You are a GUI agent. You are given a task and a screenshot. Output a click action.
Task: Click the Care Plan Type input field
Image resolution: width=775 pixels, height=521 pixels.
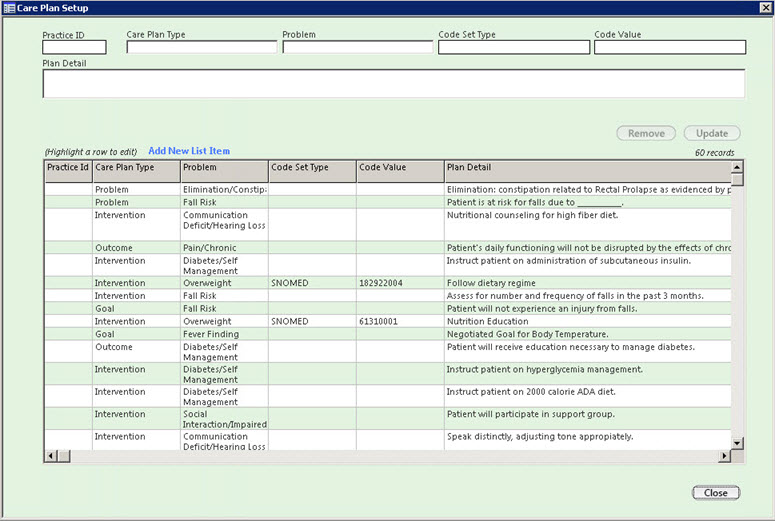coord(202,47)
